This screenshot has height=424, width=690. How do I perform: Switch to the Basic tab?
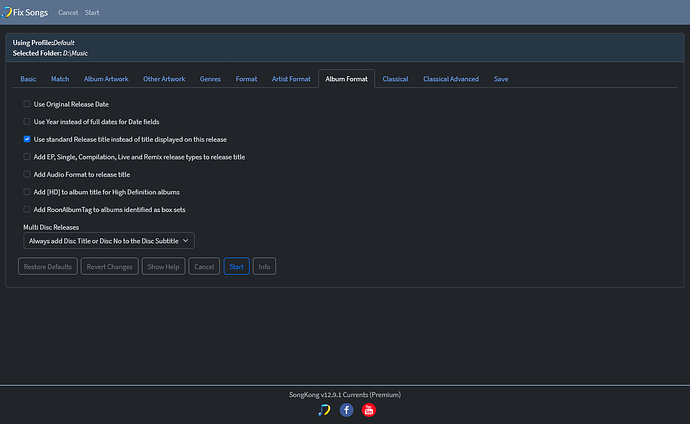28,79
